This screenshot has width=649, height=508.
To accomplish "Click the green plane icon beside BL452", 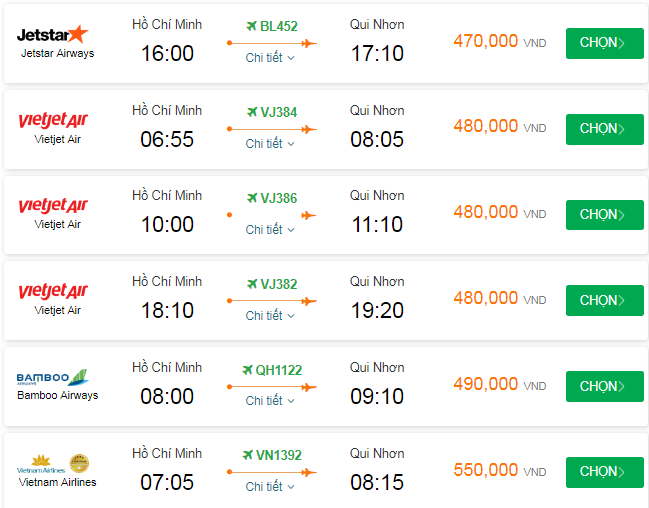I will 251,26.
